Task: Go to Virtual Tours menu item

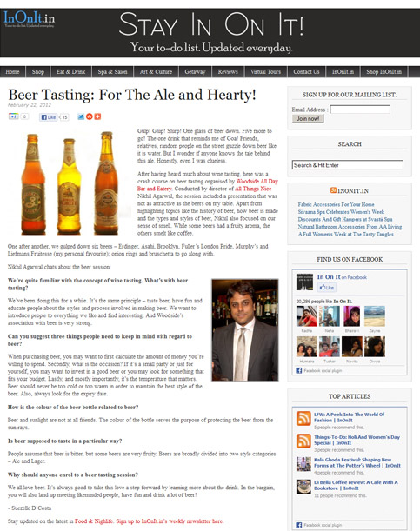Action: point(265,72)
